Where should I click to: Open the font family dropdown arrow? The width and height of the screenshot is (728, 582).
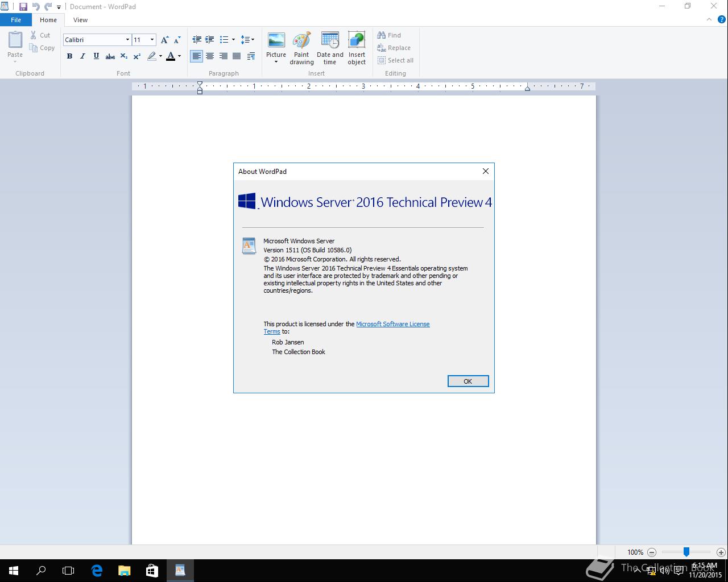pos(127,40)
